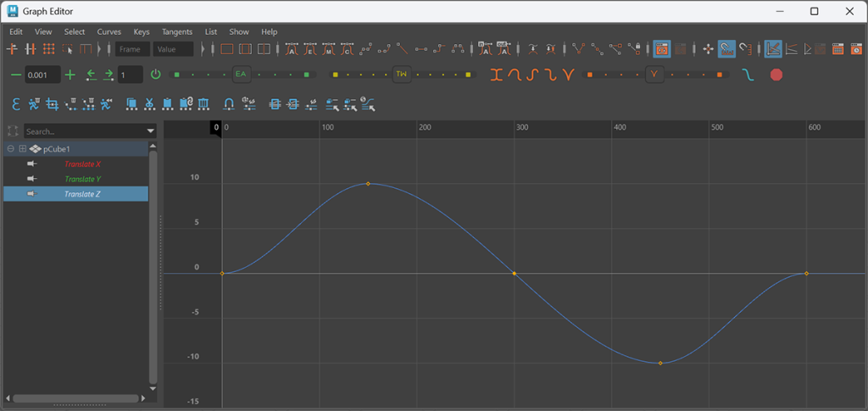This screenshot has width=868, height=411.
Task: Click the Euler filter icon
Action: 16,104
